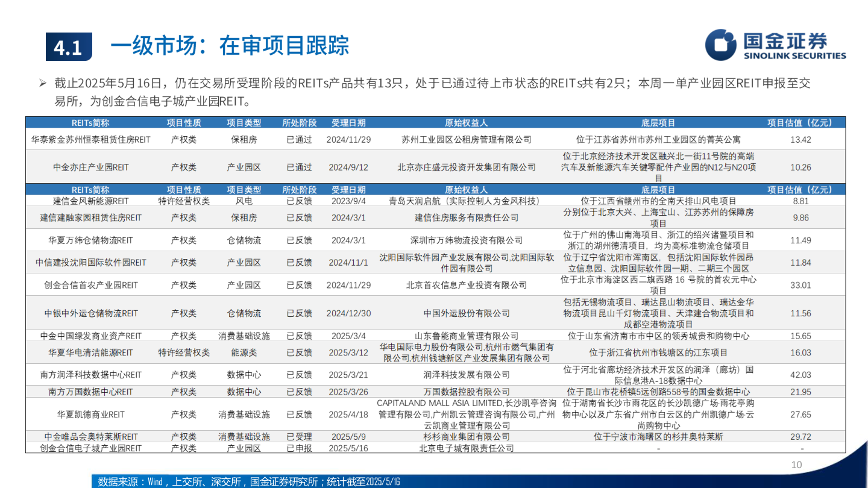Click the 华夏华电清洁能源REIT cell

pos(91,352)
